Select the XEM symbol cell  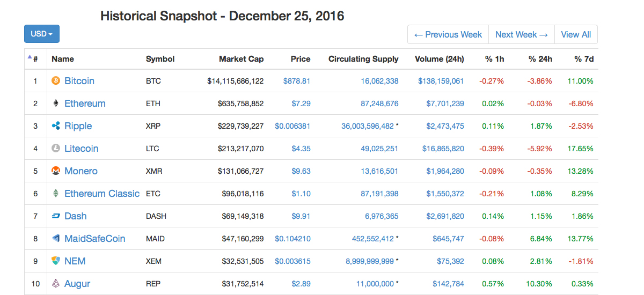point(153,261)
